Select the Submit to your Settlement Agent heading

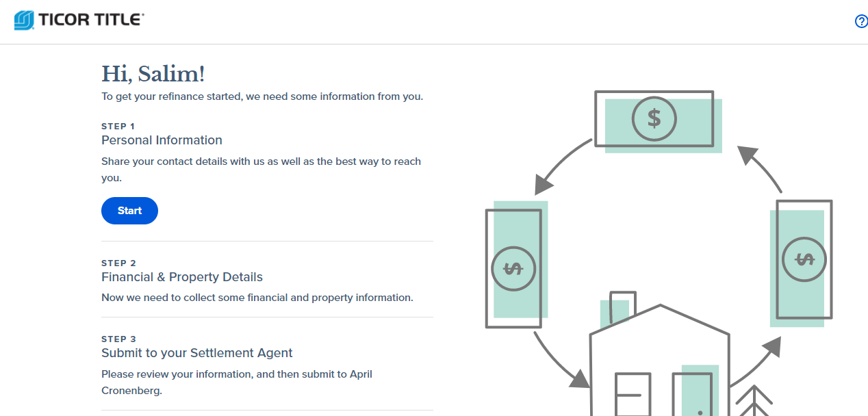click(x=197, y=353)
